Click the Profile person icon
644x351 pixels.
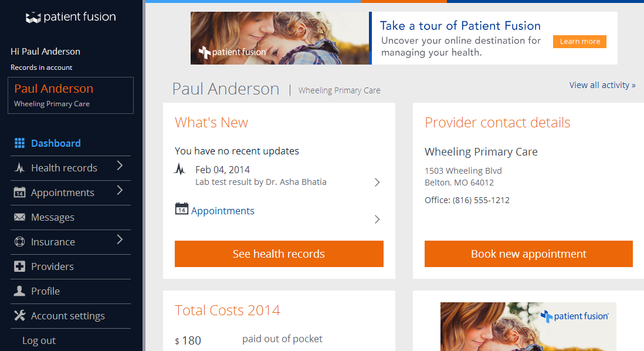[x=19, y=291]
